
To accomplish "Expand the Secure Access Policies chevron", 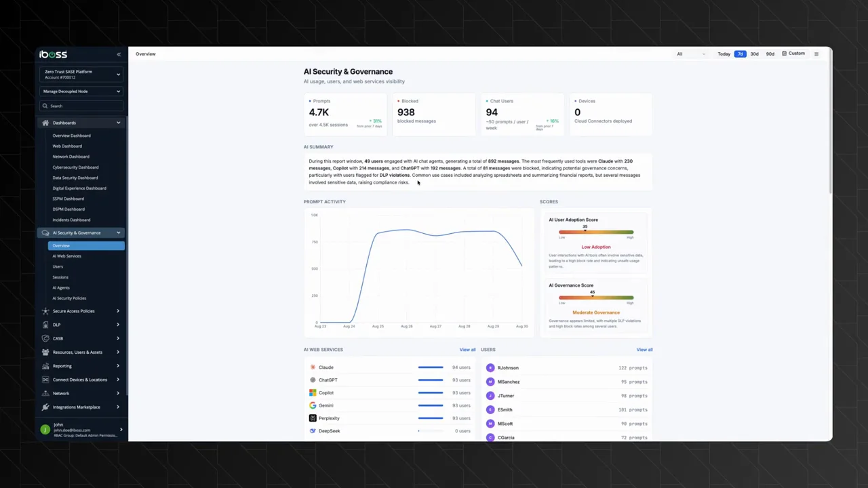I will [x=118, y=311].
